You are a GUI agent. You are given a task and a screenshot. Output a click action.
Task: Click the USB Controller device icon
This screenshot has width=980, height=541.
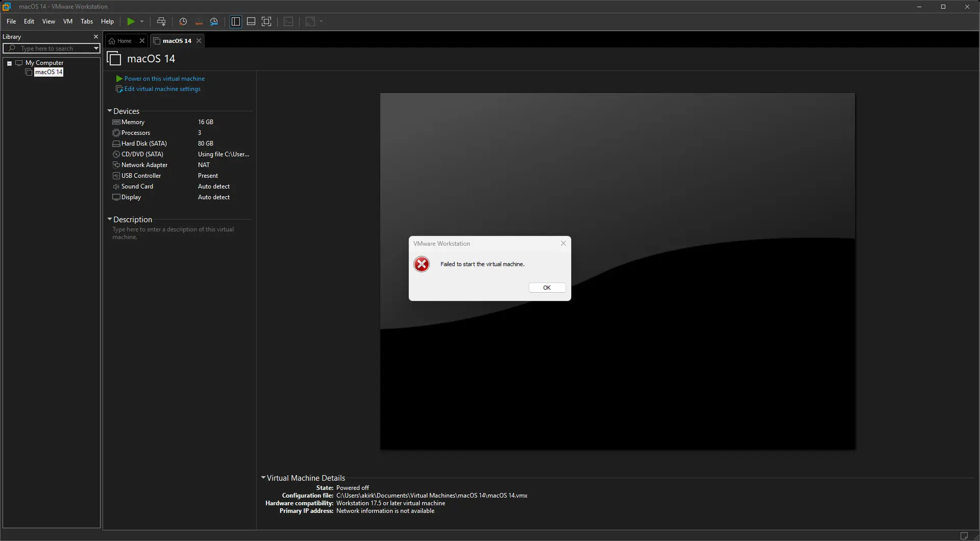116,176
